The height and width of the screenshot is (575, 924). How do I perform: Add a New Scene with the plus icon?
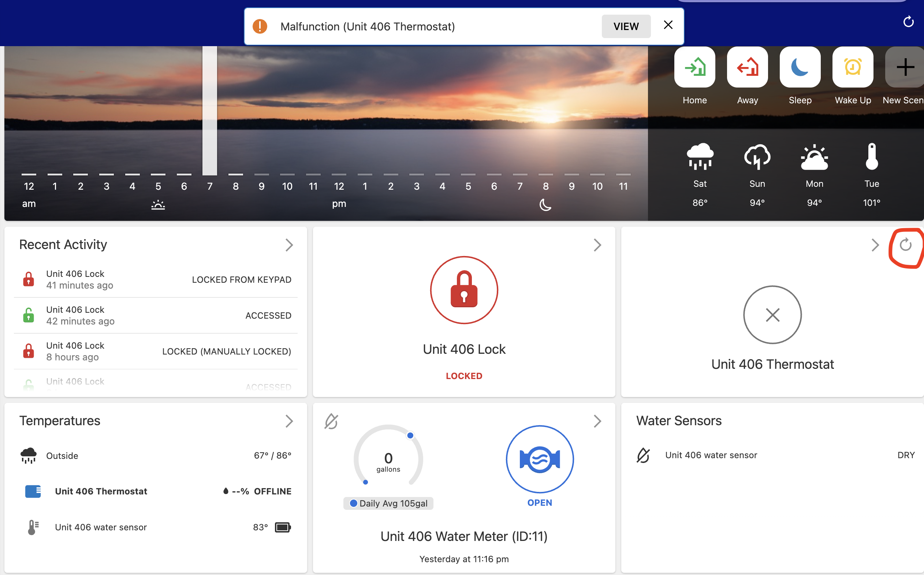pyautogui.click(x=905, y=67)
